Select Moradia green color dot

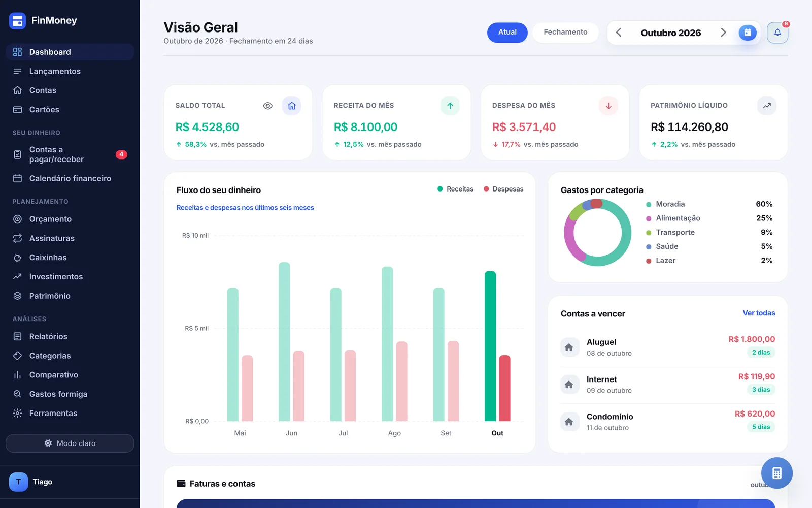pos(649,205)
